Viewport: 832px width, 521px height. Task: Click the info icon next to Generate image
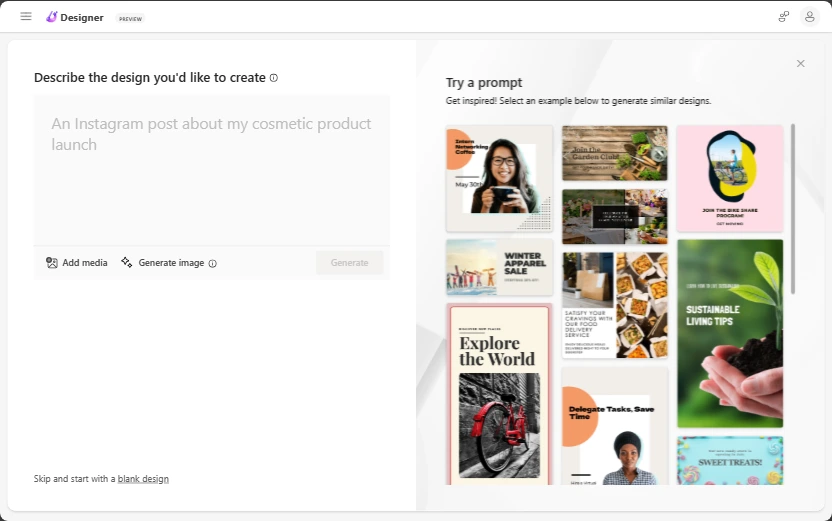tap(213, 263)
